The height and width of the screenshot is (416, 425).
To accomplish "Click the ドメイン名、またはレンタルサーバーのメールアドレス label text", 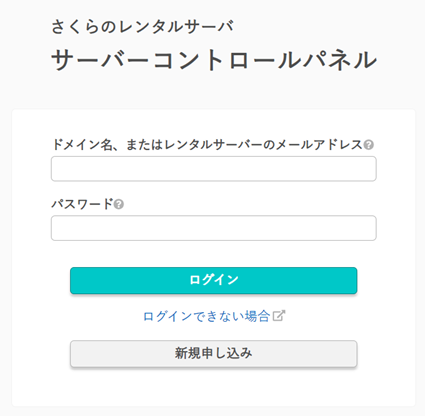I will 207,145.
